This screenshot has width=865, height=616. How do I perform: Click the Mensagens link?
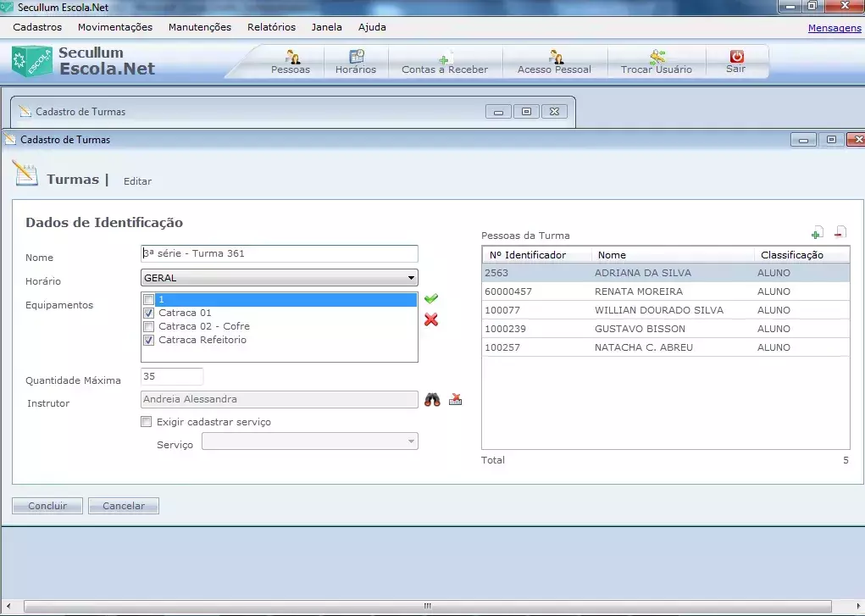(835, 28)
